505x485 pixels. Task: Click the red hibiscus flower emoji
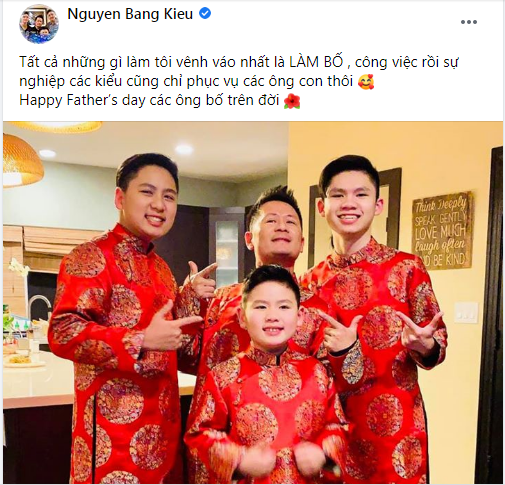tap(292, 101)
